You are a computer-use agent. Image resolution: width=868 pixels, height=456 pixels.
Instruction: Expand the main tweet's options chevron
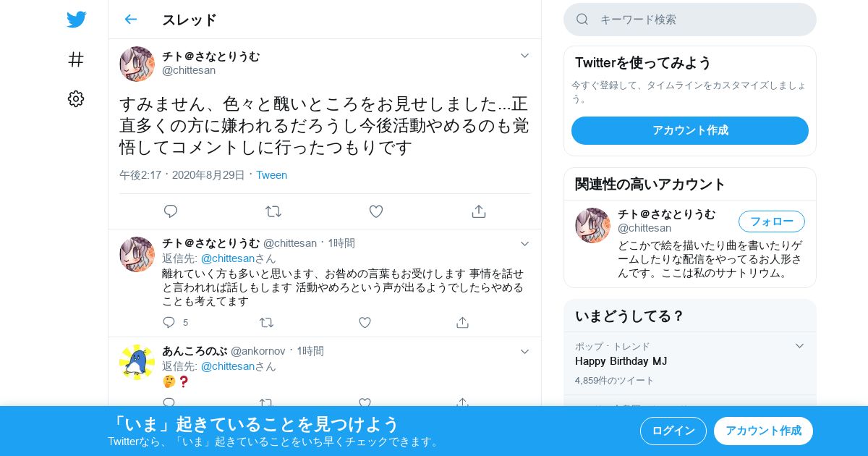click(x=525, y=56)
